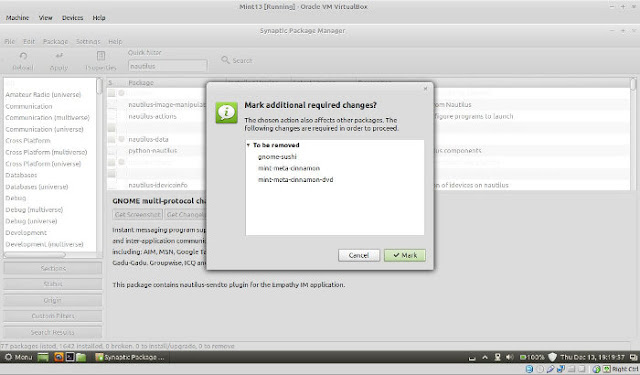Screen dimensions: 640x375
Task: Click the Apply toolbar icon
Action: coord(59,55)
